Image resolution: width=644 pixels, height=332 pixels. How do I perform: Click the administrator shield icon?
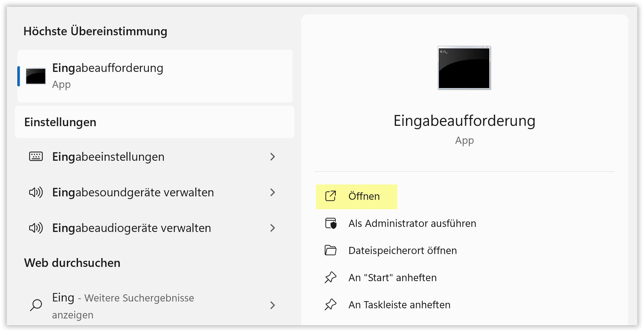click(331, 223)
